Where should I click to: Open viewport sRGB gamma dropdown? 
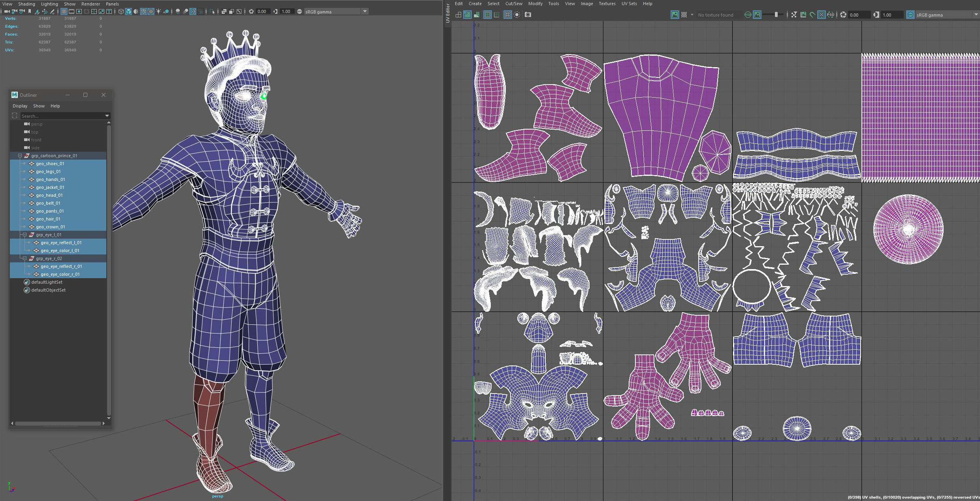tap(365, 11)
